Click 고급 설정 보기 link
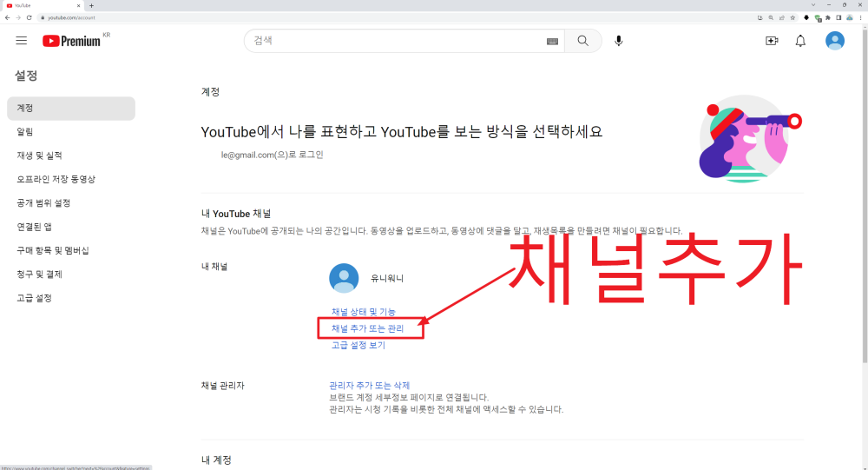Screen dimensions: 868x470 pyautogui.click(x=358, y=345)
